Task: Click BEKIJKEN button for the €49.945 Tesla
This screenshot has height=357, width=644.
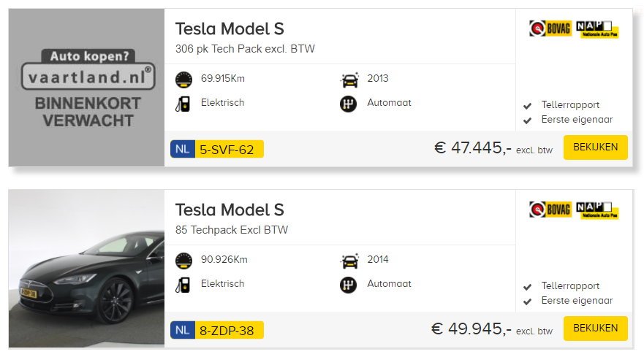Action: (x=596, y=329)
